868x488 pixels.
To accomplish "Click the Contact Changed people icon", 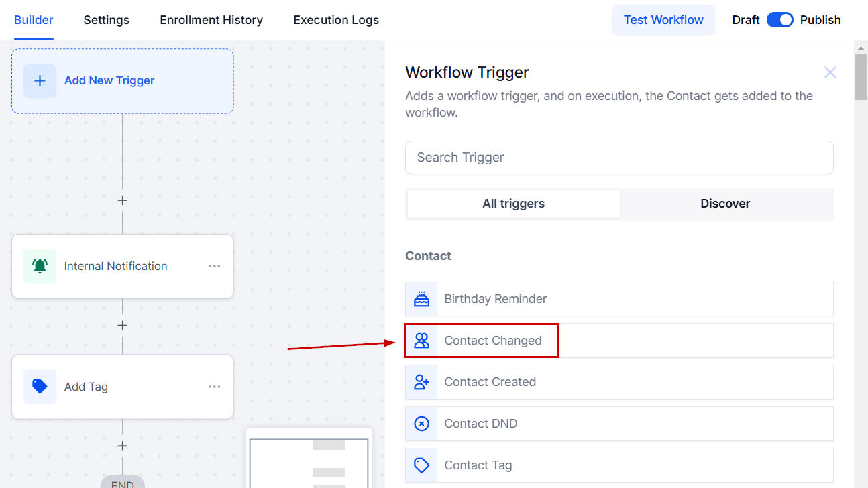I will [x=421, y=341].
